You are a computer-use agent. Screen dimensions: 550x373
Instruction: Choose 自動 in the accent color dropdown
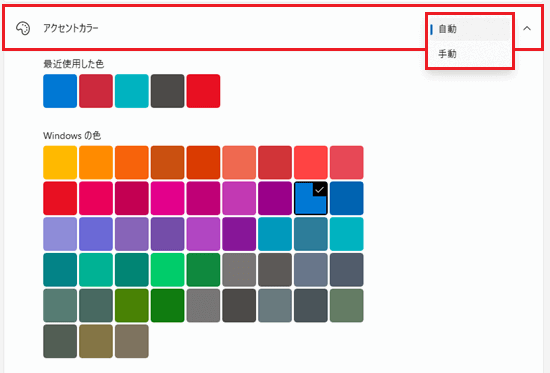[x=470, y=29]
